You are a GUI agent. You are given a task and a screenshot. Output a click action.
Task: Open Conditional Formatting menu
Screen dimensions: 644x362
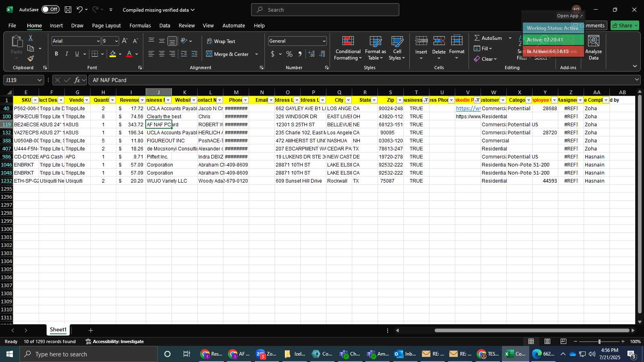348,48
